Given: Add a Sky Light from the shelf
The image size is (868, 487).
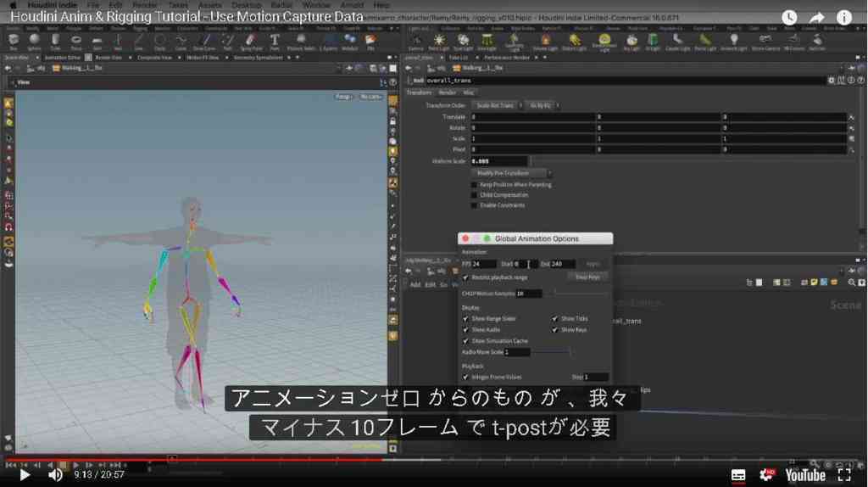Looking at the screenshot, I should pos(632,42).
